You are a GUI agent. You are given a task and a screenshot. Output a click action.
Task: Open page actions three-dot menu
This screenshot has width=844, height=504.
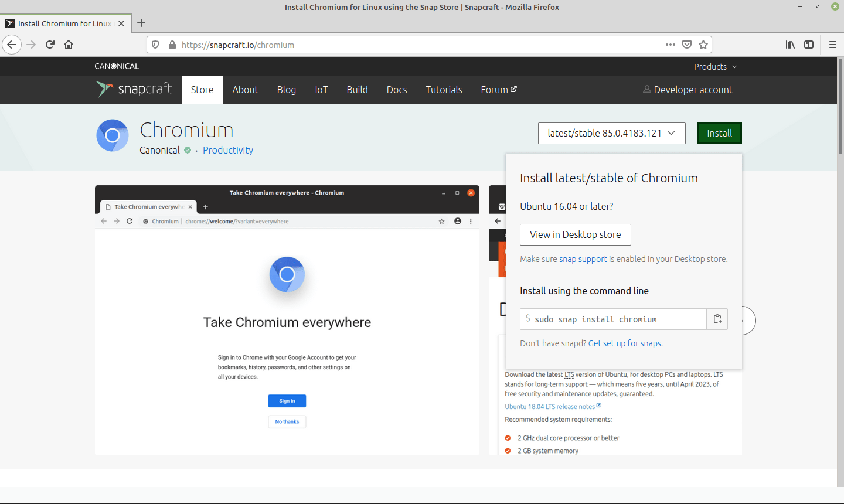[x=671, y=45]
